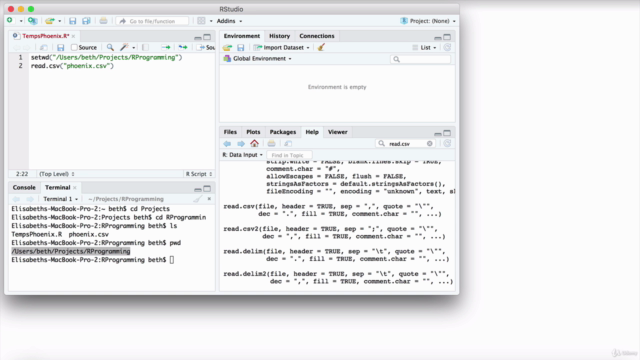Image resolution: width=640 pixels, height=360 pixels.
Task: Open the Terminal 1 dropdown
Action: pos(60,199)
